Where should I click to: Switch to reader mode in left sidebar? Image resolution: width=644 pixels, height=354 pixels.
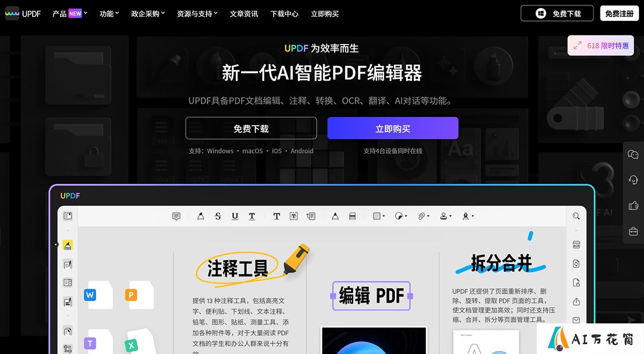click(x=68, y=216)
